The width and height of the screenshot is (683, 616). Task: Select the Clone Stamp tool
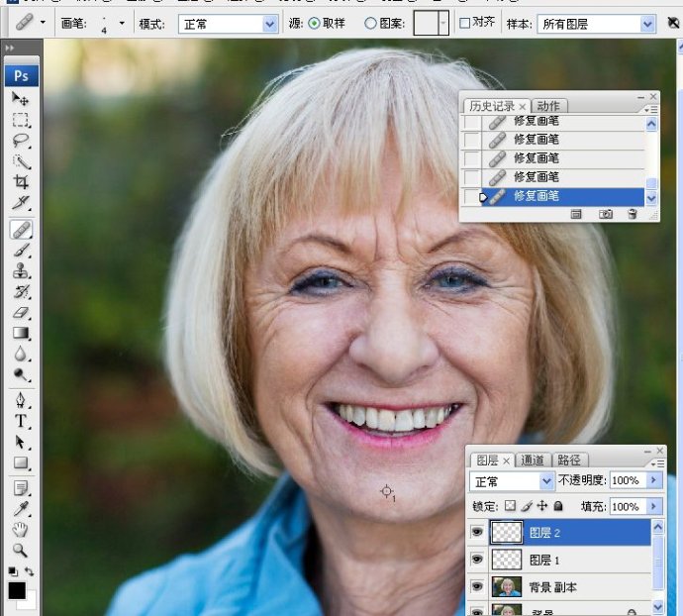point(20,270)
